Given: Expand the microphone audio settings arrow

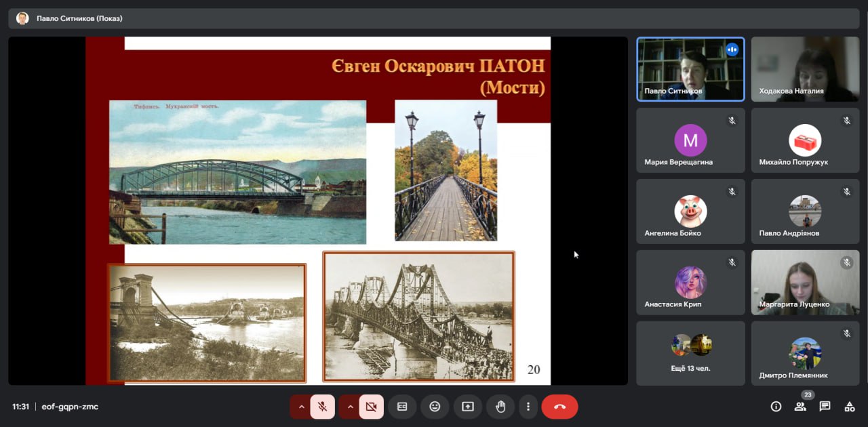Looking at the screenshot, I should point(301,407).
